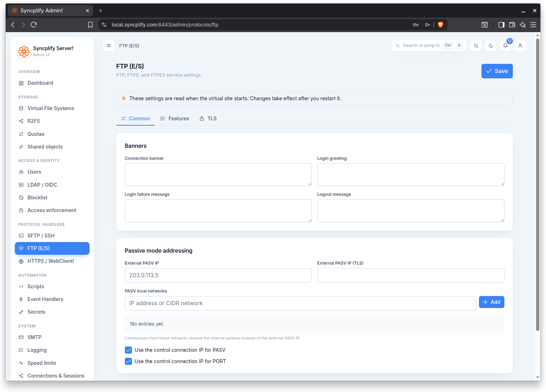Open HTTPS / WebClient! settings
Image resolution: width=546 pixels, height=392 pixels.
coord(52,261)
